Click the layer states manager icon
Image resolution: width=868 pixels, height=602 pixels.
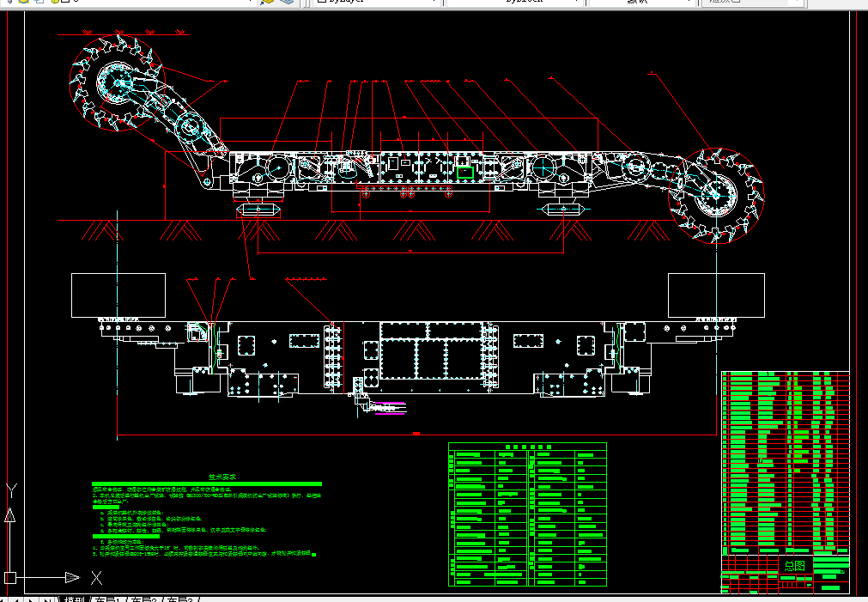tap(267, 2)
